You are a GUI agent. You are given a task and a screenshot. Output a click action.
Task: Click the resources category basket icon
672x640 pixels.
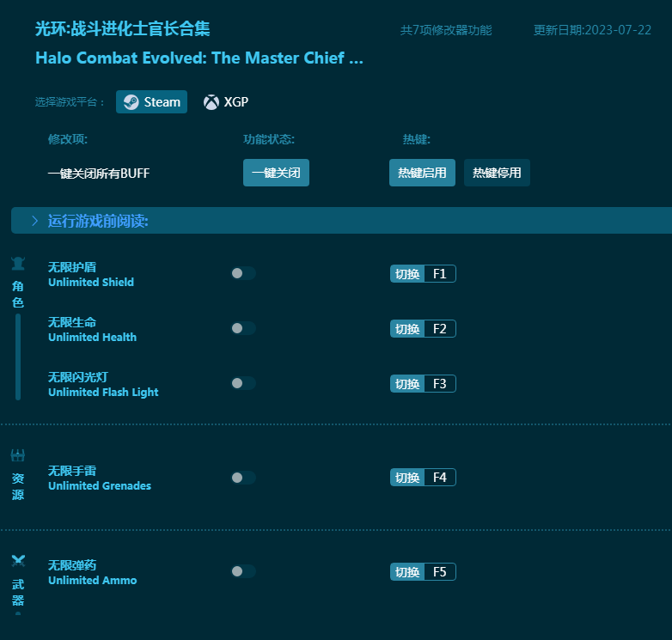pyautogui.click(x=18, y=455)
